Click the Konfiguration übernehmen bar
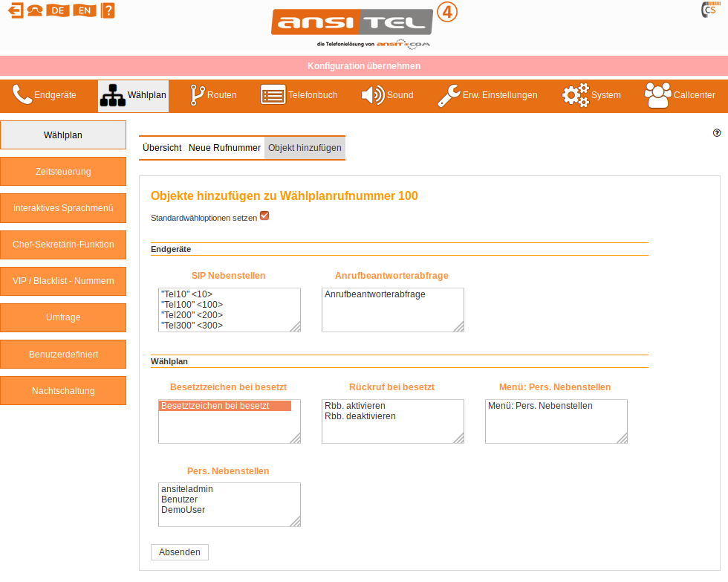 click(364, 66)
